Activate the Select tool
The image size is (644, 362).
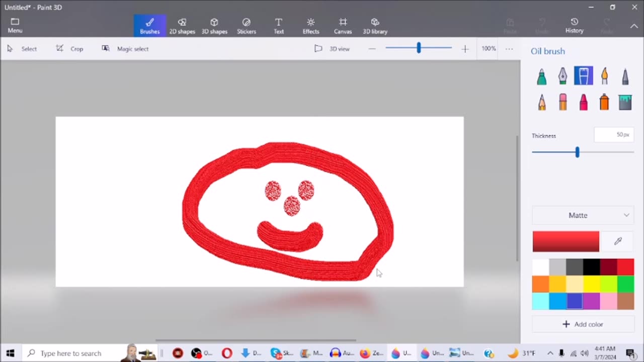(x=22, y=49)
